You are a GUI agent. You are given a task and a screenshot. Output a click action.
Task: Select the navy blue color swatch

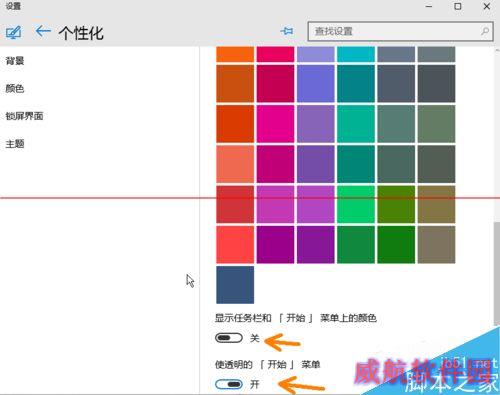pos(235,285)
